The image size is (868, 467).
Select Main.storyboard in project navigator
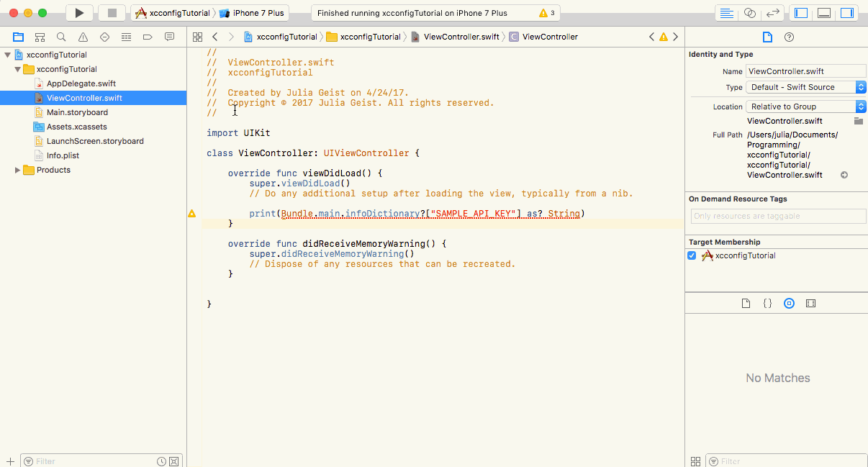77,112
